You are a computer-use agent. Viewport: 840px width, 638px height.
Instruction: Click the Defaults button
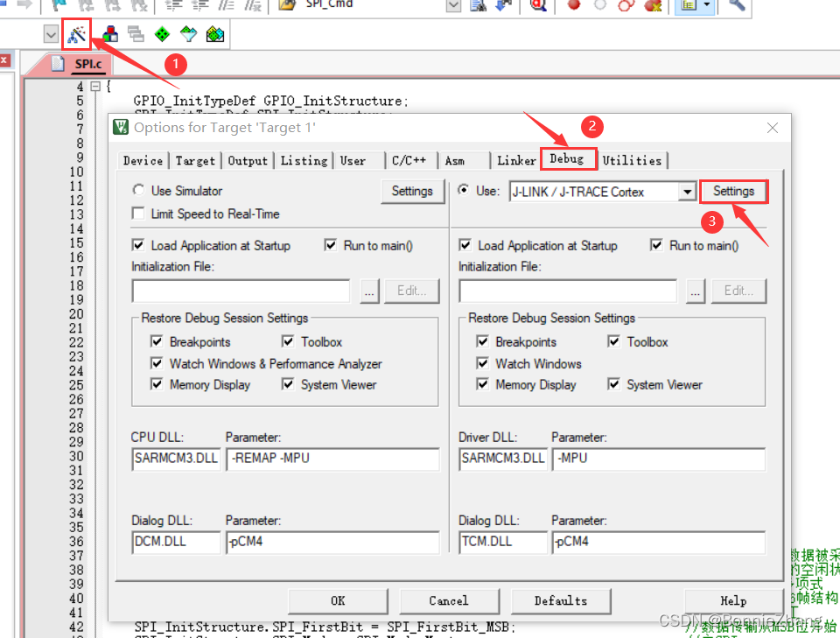coord(560,601)
